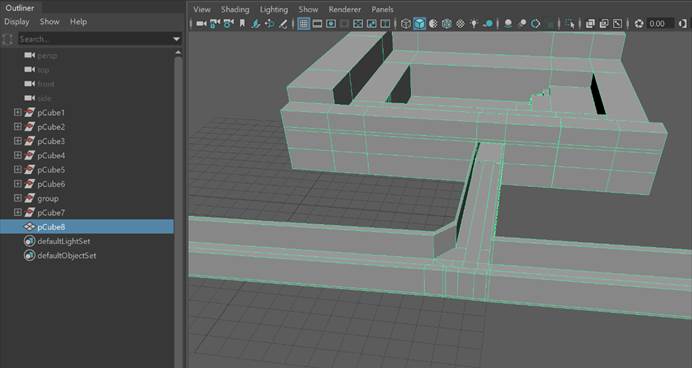Image resolution: width=692 pixels, height=368 pixels.
Task: Toggle the viewport Grid display button
Action: point(304,23)
